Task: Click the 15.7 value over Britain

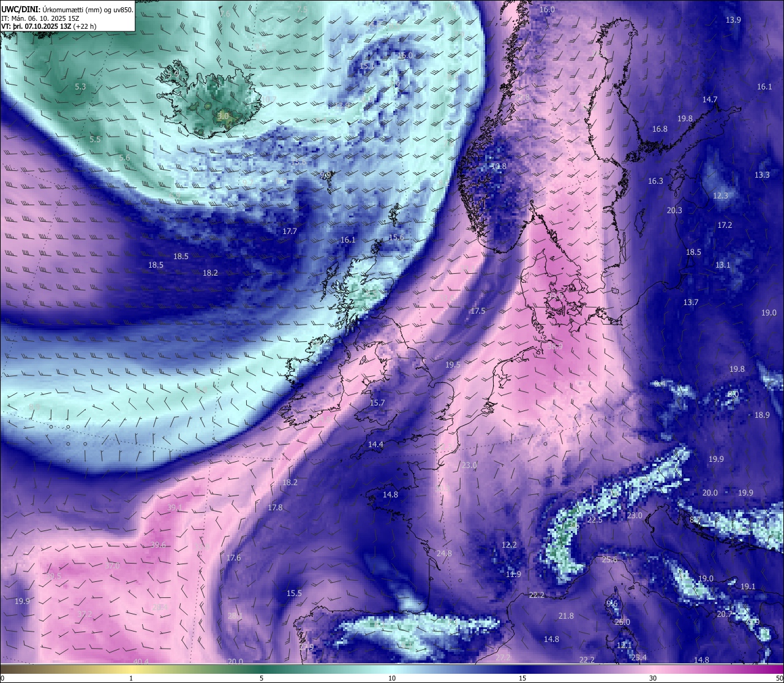Action: [x=377, y=402]
